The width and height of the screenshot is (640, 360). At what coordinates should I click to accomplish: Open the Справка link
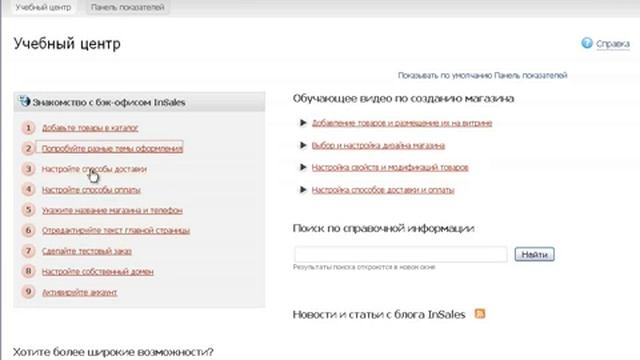click(613, 44)
